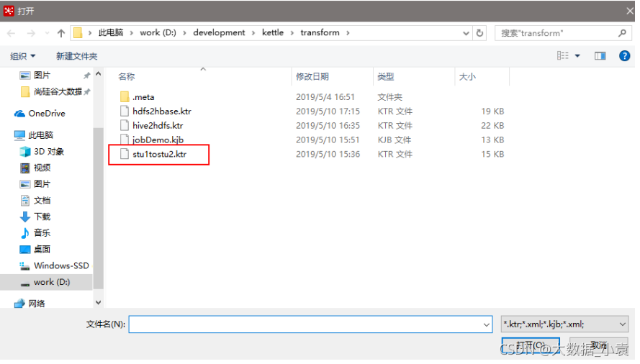Go forward with the right arrow
The width and height of the screenshot is (640, 364).
(31, 33)
